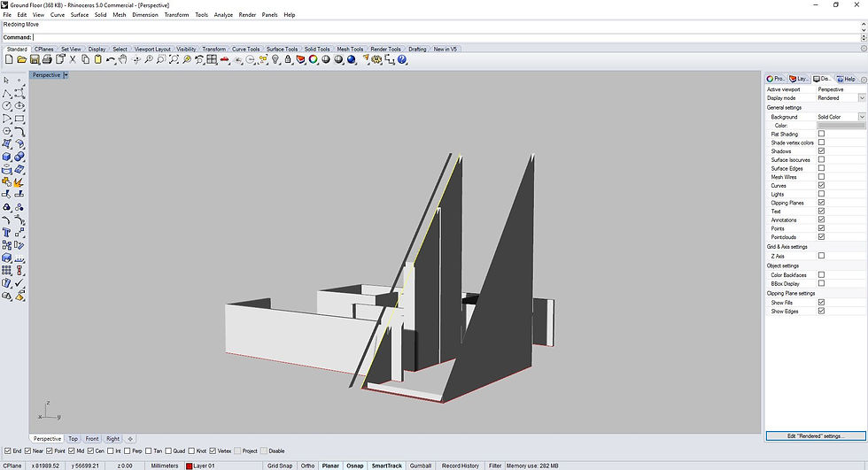Click the Edit "Rendered" settings button

pos(816,435)
